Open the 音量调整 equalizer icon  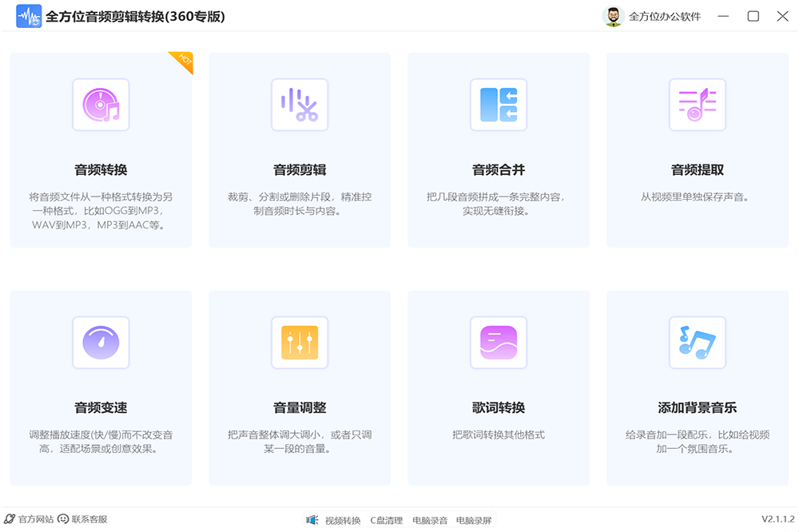click(x=300, y=343)
